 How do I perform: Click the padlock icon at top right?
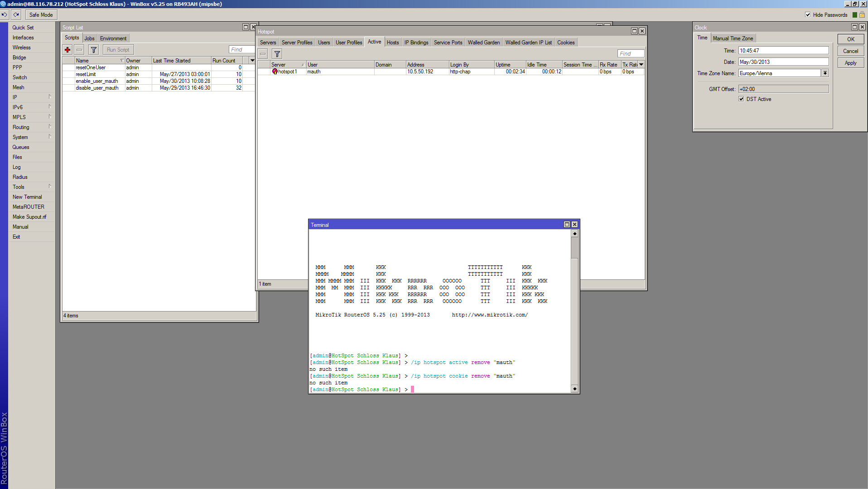pos(862,15)
